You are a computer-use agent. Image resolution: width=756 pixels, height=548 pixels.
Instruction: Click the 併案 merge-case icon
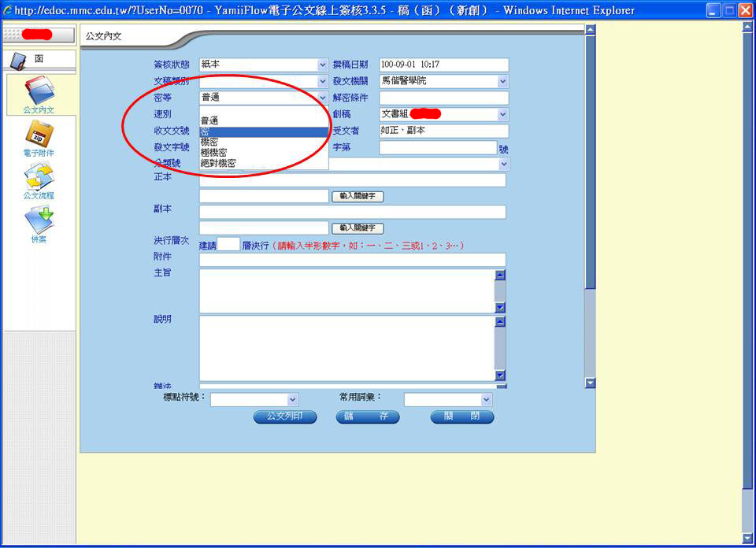click(x=39, y=220)
